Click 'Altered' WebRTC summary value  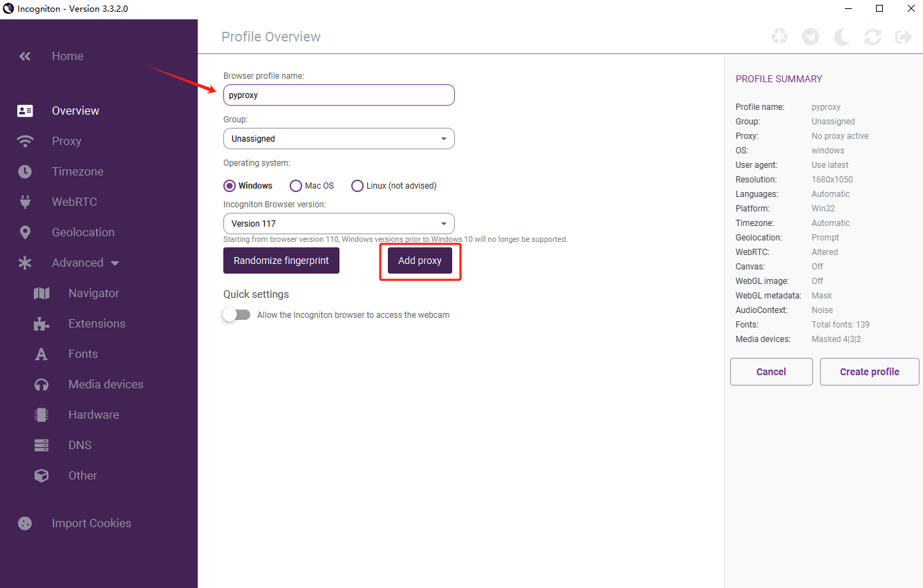pos(825,252)
